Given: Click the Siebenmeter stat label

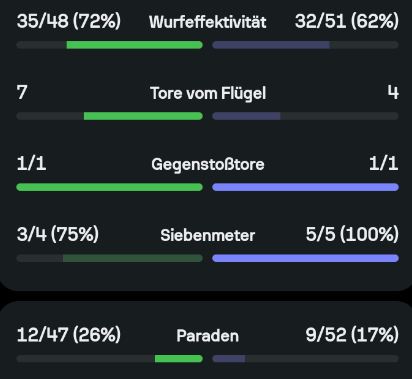Looking at the screenshot, I should pos(208,235).
